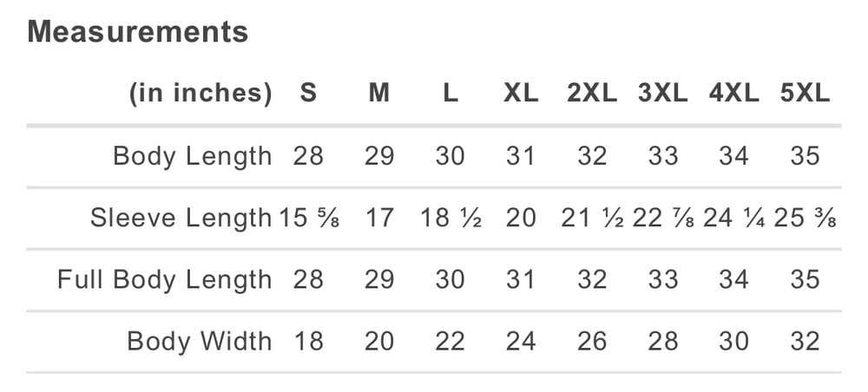The width and height of the screenshot is (868, 392).
Task: Select the XL size column header
Action: click(x=521, y=94)
